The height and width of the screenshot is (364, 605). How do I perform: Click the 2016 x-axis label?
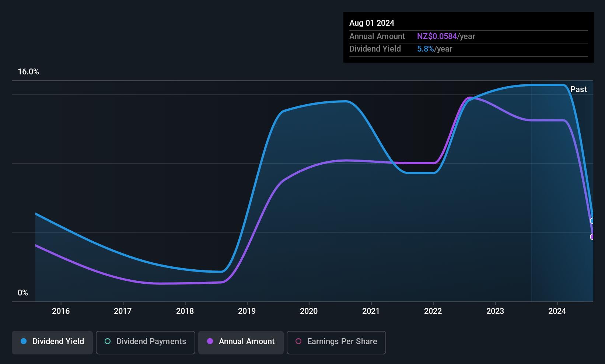(61, 311)
